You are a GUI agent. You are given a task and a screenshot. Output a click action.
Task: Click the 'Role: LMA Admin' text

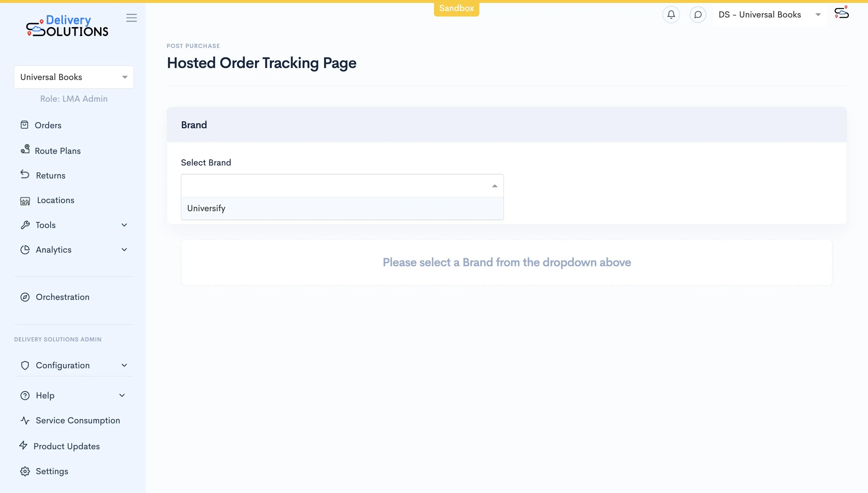tap(74, 99)
